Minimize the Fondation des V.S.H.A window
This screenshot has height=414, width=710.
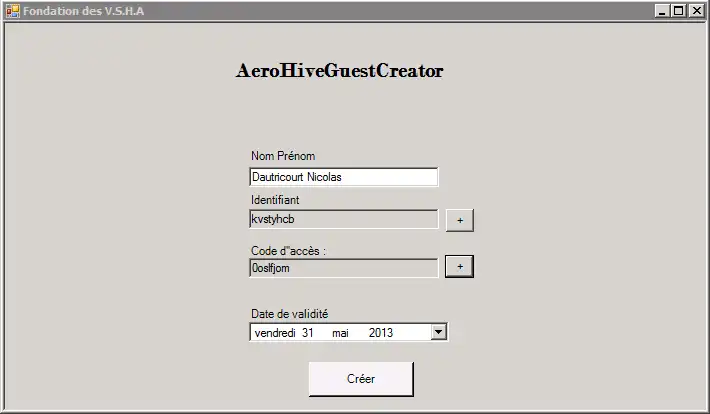pos(662,11)
